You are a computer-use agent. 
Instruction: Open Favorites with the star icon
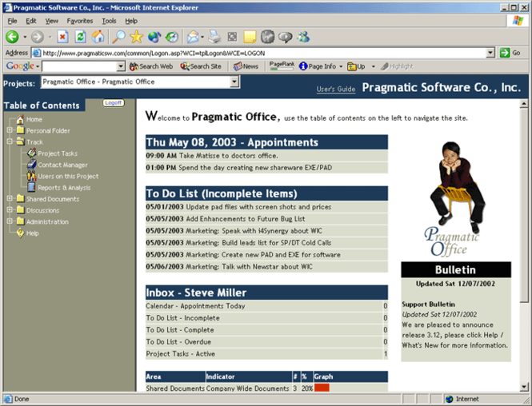(136, 37)
